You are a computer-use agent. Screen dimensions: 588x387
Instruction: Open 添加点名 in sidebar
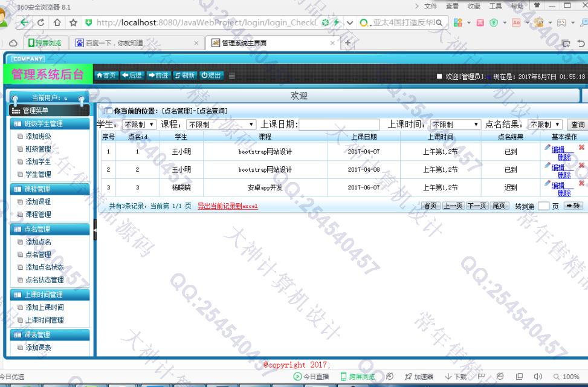pyautogui.click(x=38, y=242)
